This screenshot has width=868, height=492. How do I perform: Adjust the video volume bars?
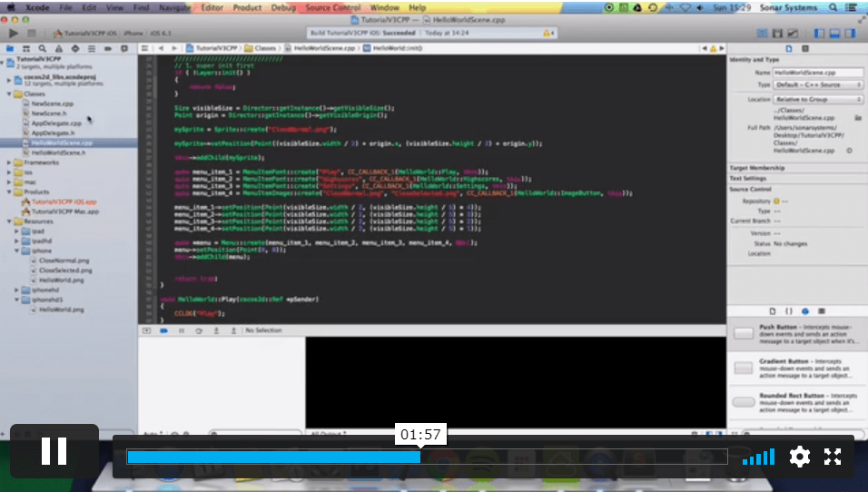click(x=758, y=458)
